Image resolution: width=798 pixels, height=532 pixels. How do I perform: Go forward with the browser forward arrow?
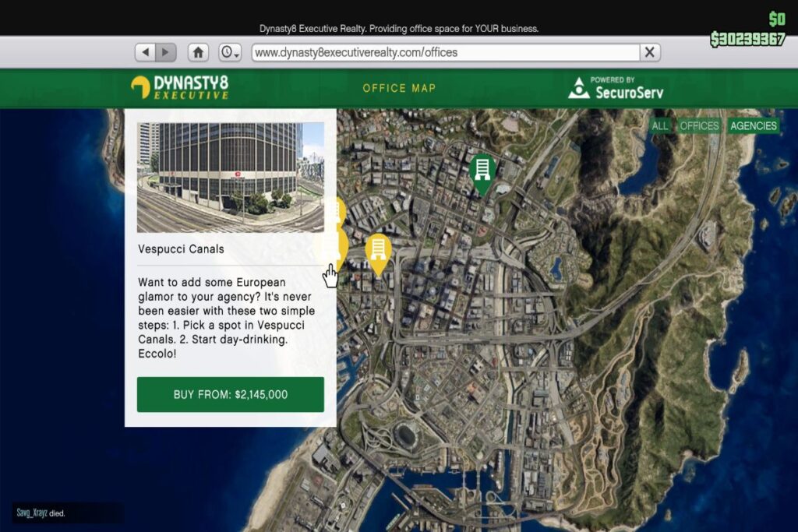166,52
